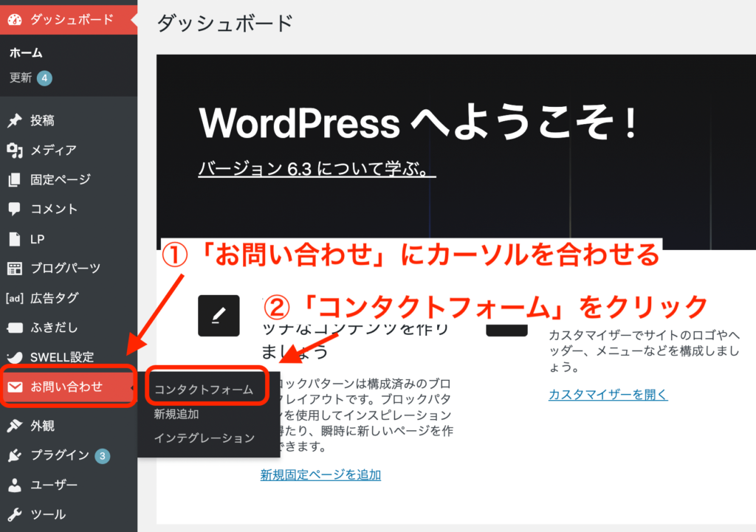Click the wrench icon beside ツール
Screen dimensions: 756x532
15,514
